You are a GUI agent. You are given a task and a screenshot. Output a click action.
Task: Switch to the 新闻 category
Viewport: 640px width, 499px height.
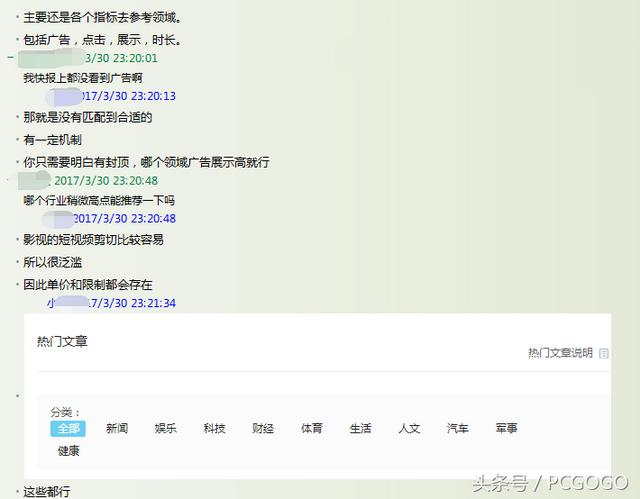(117, 428)
